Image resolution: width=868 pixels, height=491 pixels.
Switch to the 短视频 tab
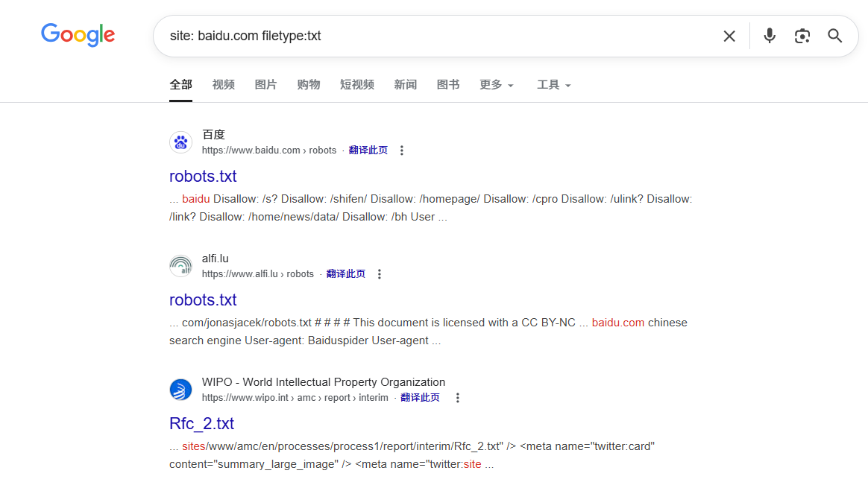[357, 85]
